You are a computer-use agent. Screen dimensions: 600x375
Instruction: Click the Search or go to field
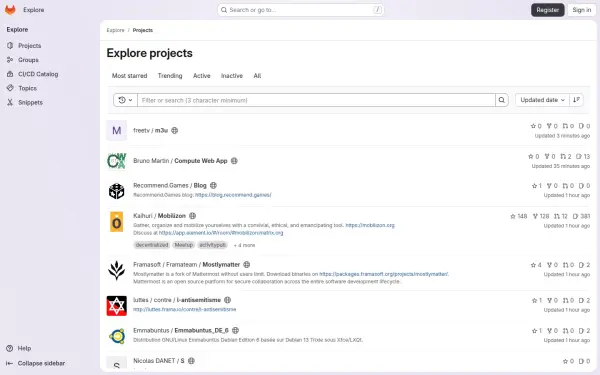point(300,10)
